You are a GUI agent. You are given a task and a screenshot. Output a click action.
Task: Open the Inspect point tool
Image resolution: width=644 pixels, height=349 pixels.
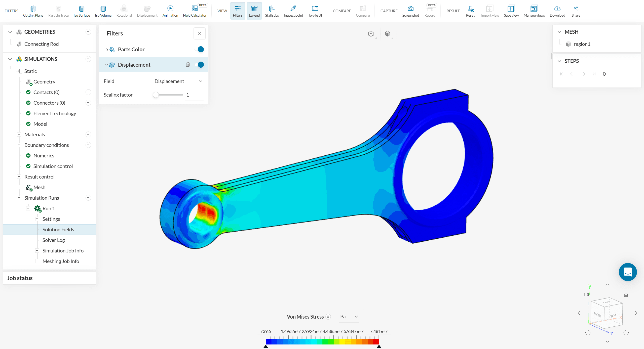pos(293,11)
